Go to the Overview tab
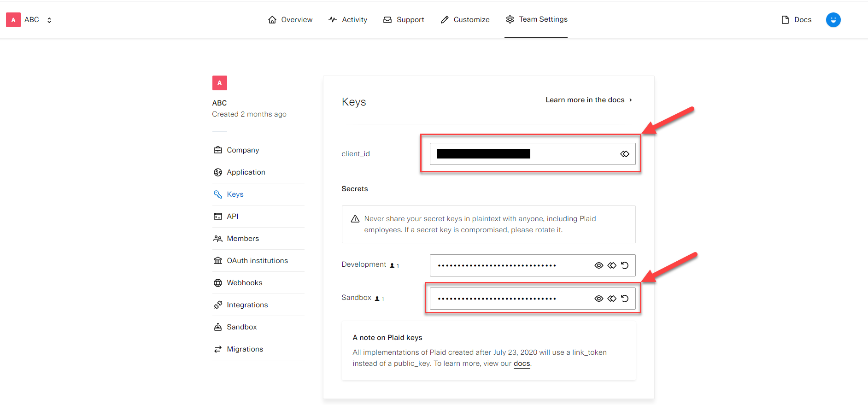Image resolution: width=868 pixels, height=405 pixels. [x=290, y=20]
